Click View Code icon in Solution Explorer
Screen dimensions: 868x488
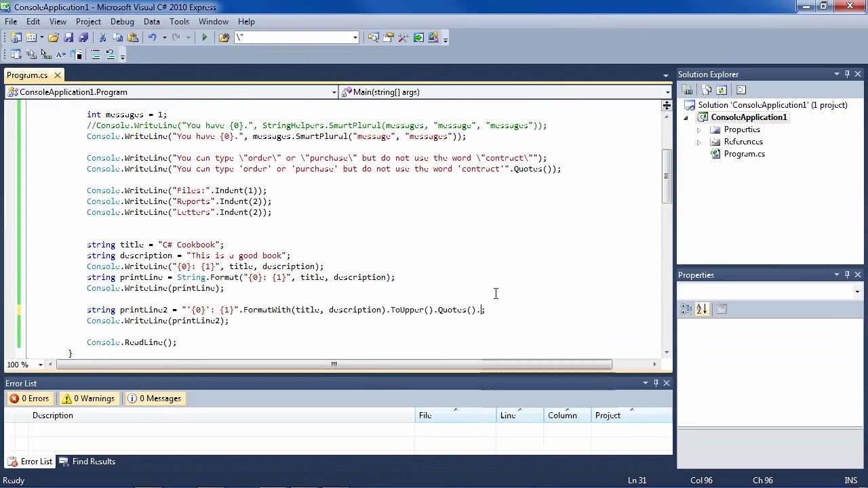[741, 90]
